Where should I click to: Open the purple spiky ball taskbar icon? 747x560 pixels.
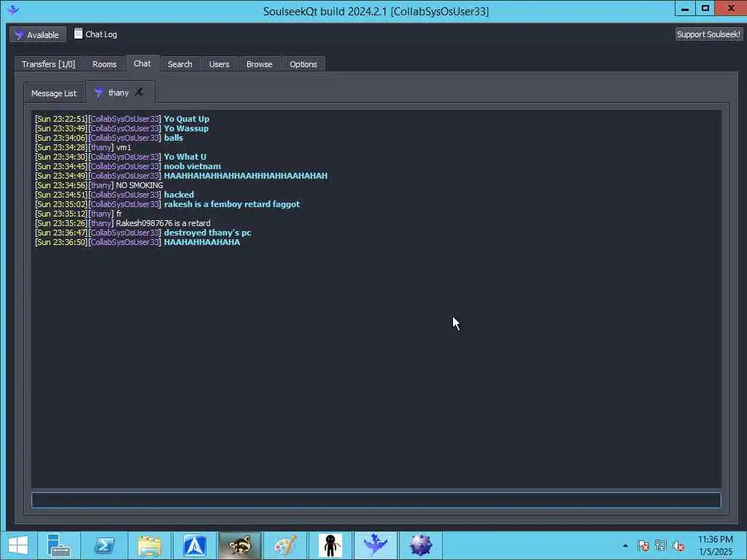click(x=421, y=545)
